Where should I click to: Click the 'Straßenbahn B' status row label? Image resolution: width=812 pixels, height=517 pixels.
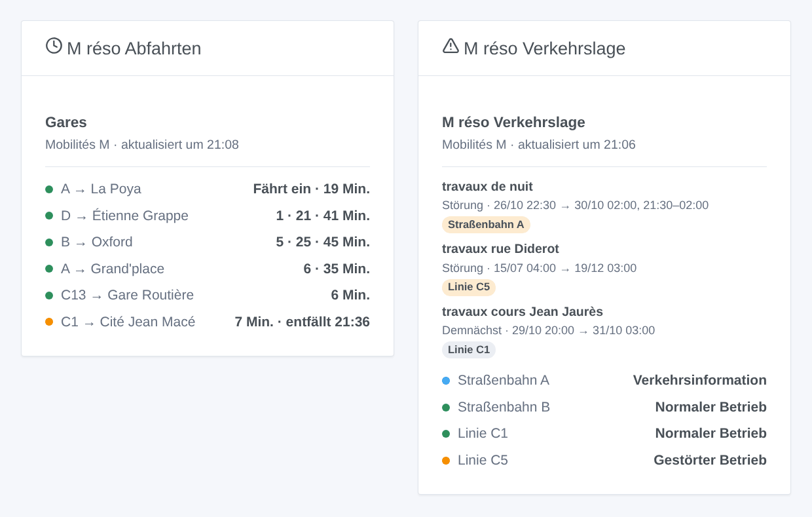tap(504, 408)
